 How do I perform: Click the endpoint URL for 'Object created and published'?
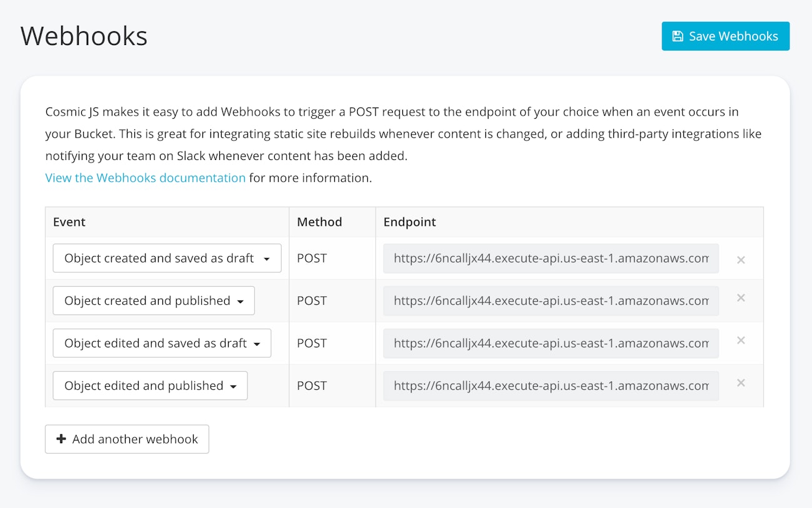tap(550, 301)
